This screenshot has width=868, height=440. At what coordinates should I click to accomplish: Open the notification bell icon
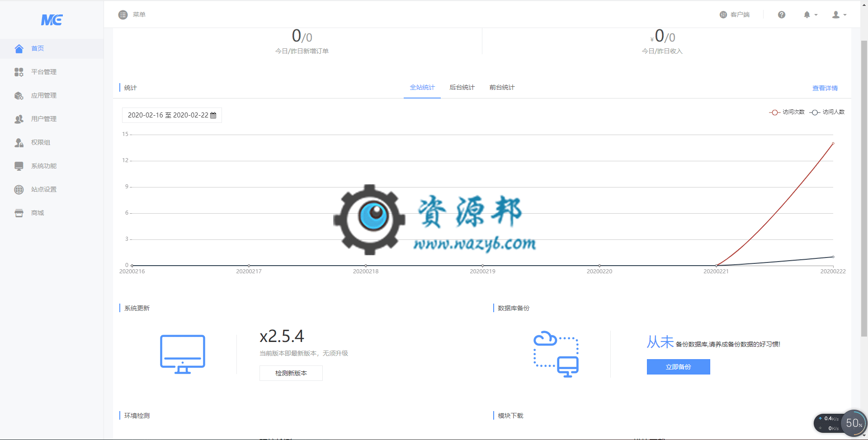click(x=807, y=15)
